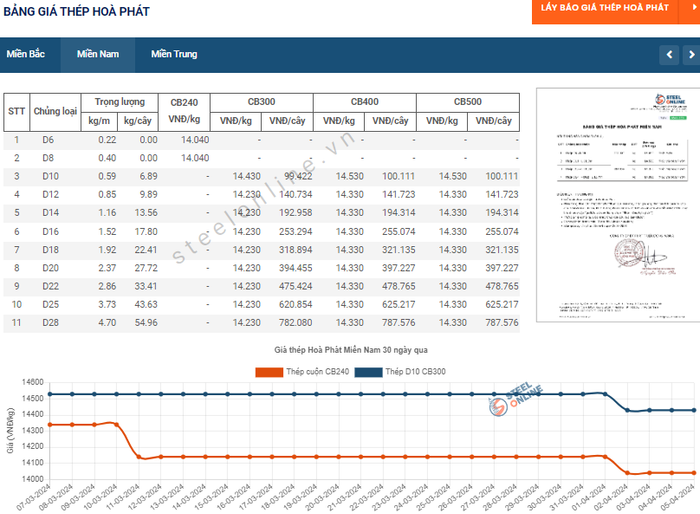Select the Miền Nam tab
The height and width of the screenshot is (514, 700).
[x=97, y=54]
